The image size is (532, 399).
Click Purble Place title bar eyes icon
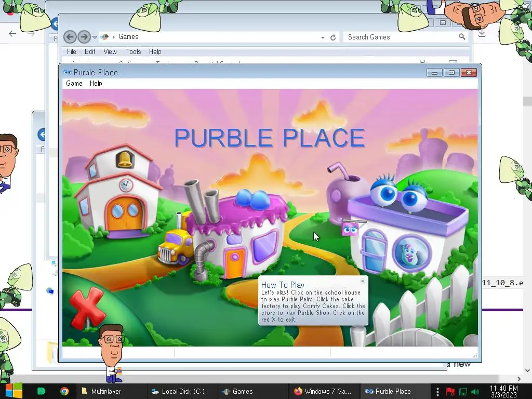(67, 72)
